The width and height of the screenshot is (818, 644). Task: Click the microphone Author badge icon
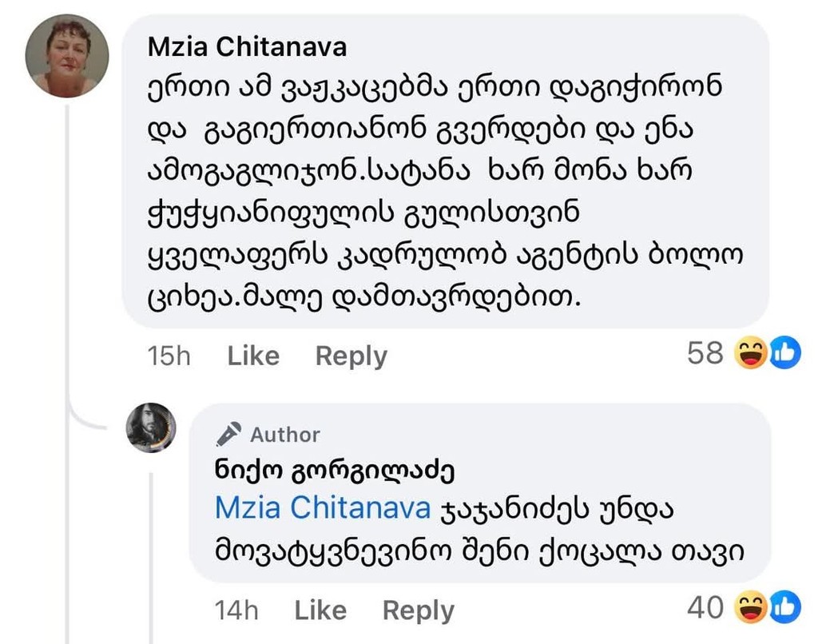click(x=229, y=435)
